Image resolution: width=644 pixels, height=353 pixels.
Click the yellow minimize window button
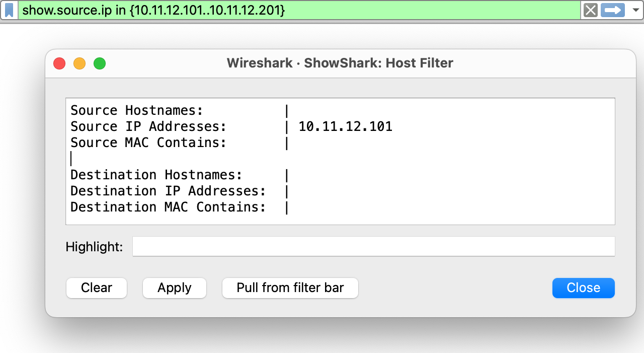[x=79, y=63]
